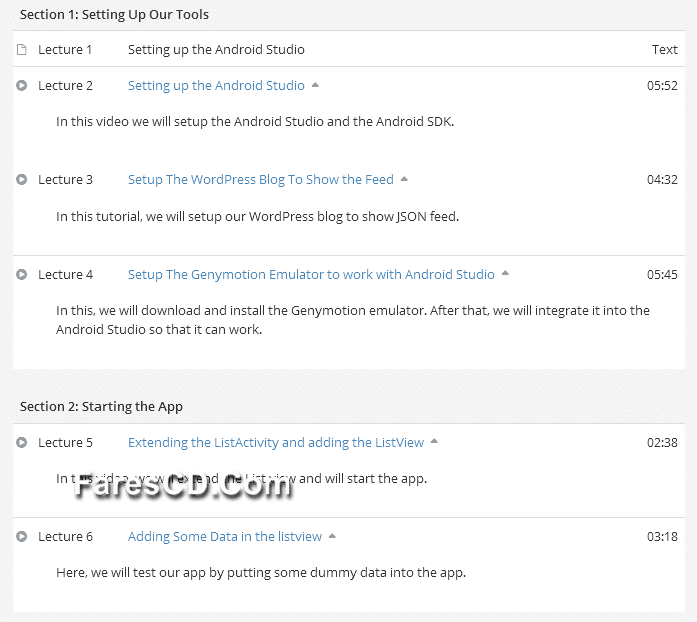
Task: Open Extending the ListActivity lecture link
Action: 276,443
